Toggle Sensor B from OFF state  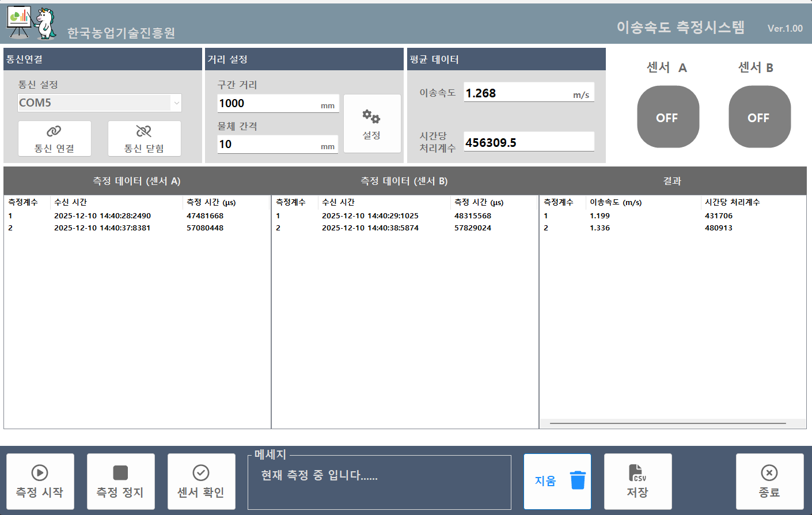759,117
